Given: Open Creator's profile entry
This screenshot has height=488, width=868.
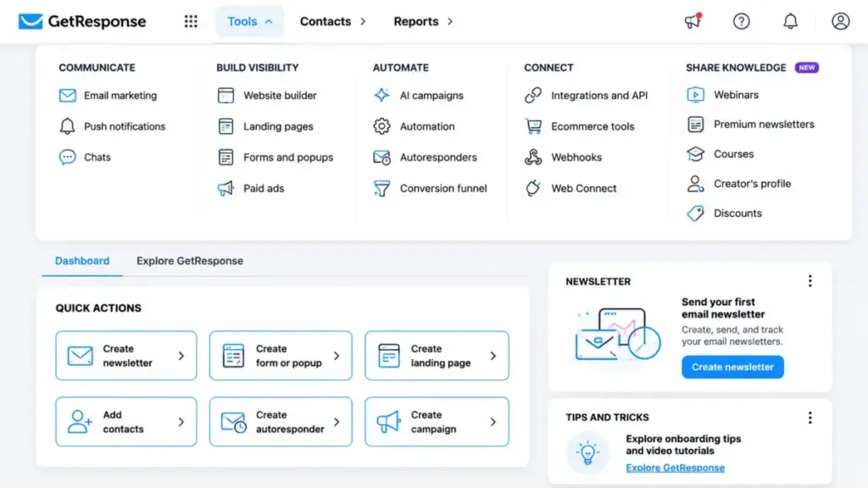Looking at the screenshot, I should pos(739,183).
